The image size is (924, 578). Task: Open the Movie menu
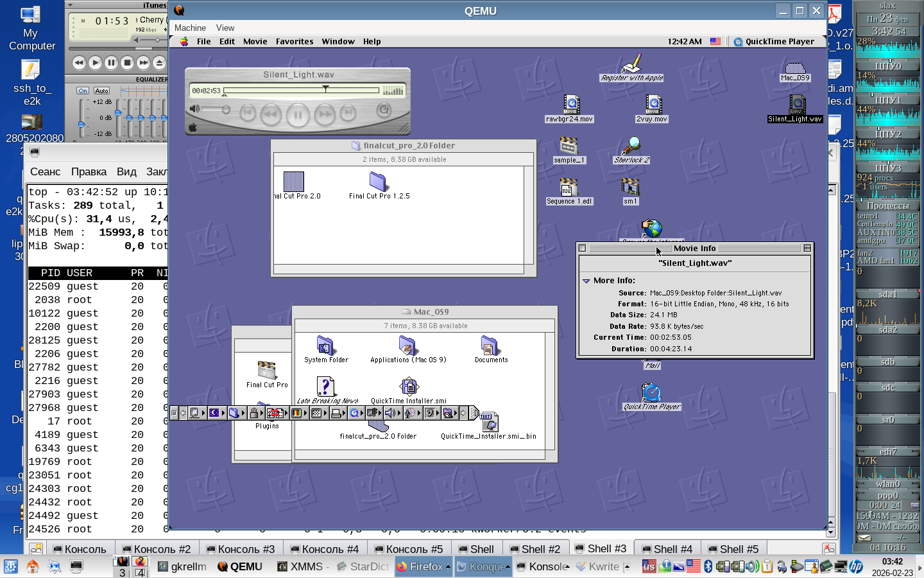pos(255,42)
